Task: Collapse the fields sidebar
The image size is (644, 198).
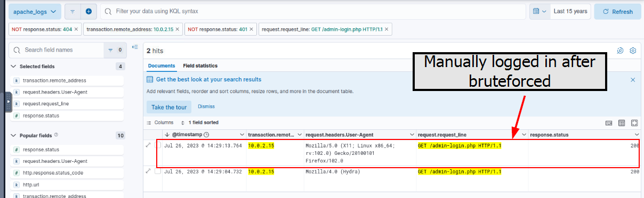Action: coord(135,48)
